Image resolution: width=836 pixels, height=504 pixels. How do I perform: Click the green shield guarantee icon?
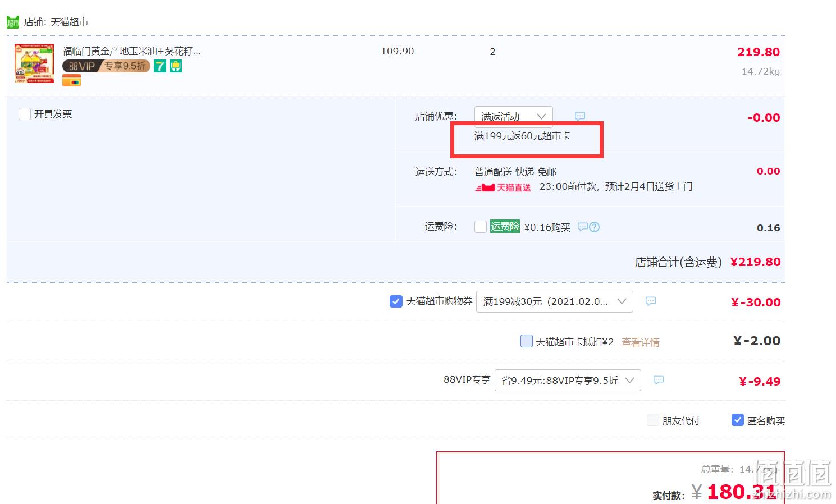point(176,66)
